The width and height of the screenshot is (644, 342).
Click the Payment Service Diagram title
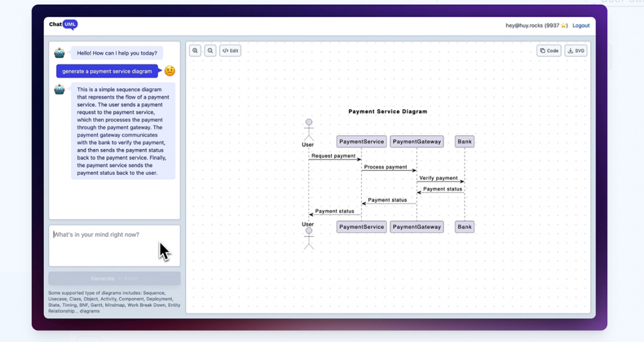387,111
